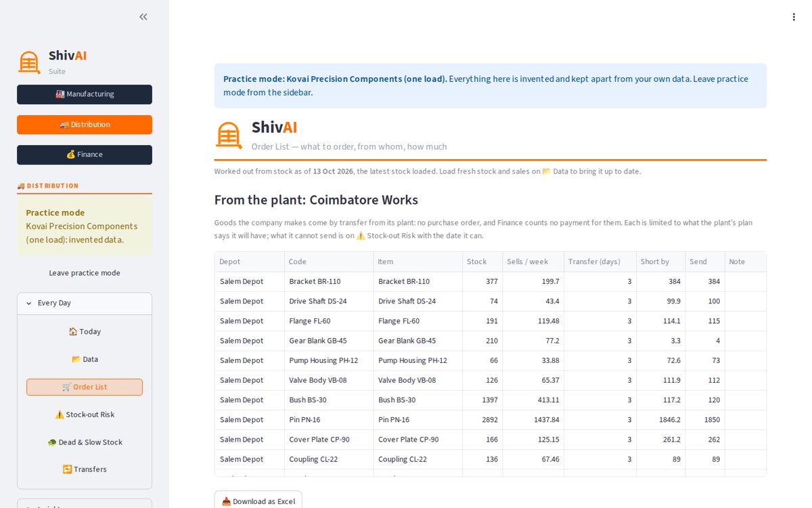Select the Bracket BR-110 code cell

click(329, 281)
